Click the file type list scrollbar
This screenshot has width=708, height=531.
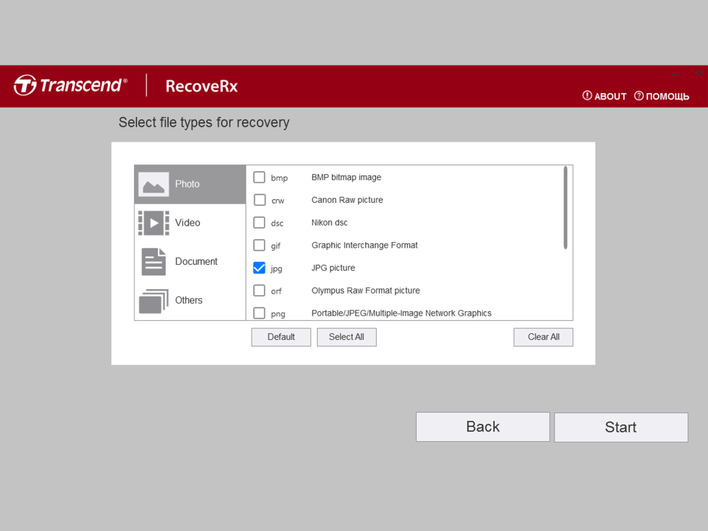(565, 208)
